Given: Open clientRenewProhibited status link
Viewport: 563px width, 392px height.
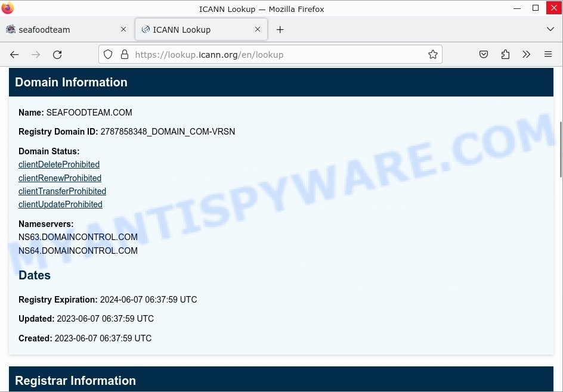Looking at the screenshot, I should [x=60, y=178].
